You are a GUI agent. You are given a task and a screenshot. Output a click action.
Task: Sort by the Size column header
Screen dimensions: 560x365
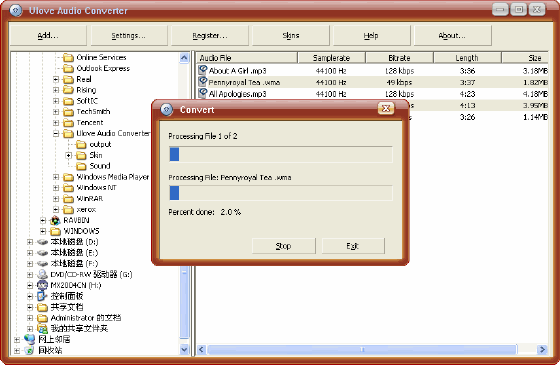click(525, 58)
